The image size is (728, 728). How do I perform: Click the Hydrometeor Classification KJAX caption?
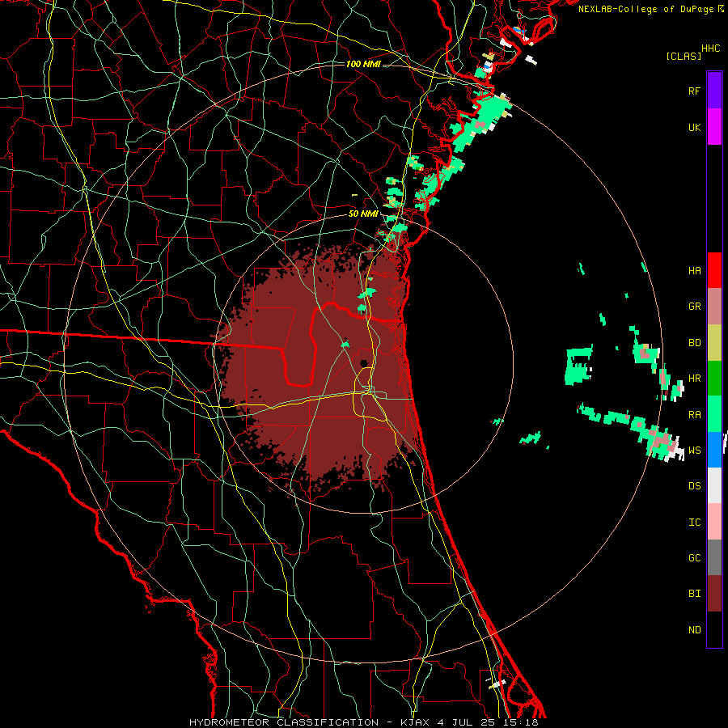[363, 722]
